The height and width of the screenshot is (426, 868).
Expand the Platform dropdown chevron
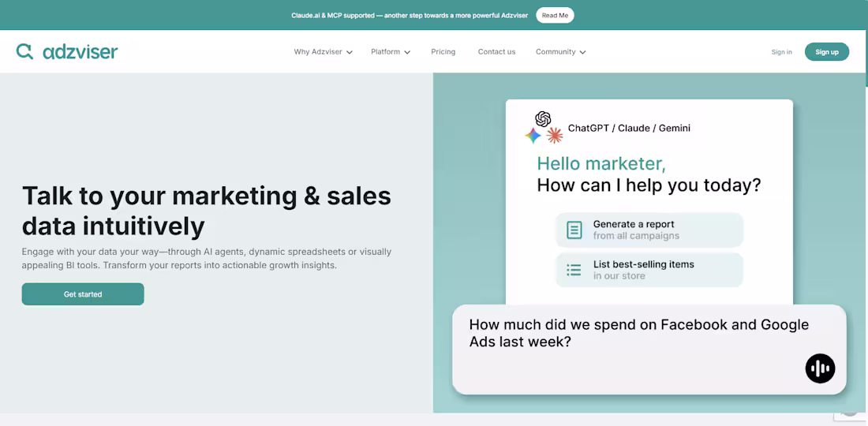[x=407, y=53]
